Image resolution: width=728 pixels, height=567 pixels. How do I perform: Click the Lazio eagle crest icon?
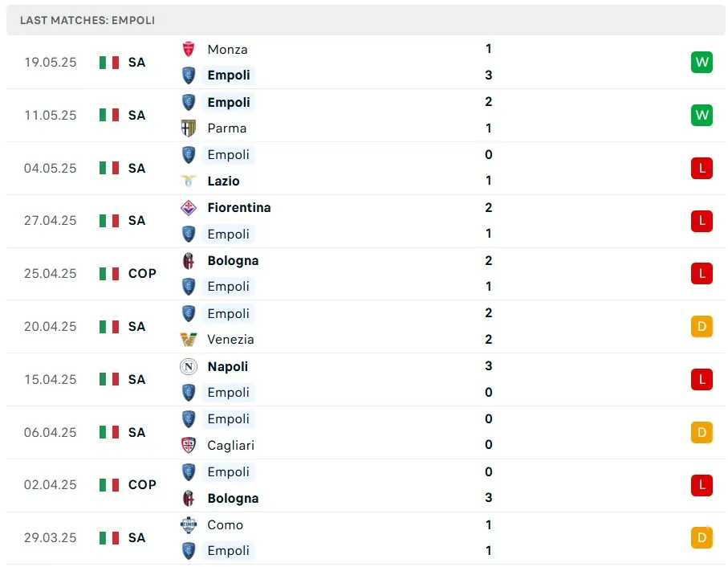pyautogui.click(x=189, y=181)
